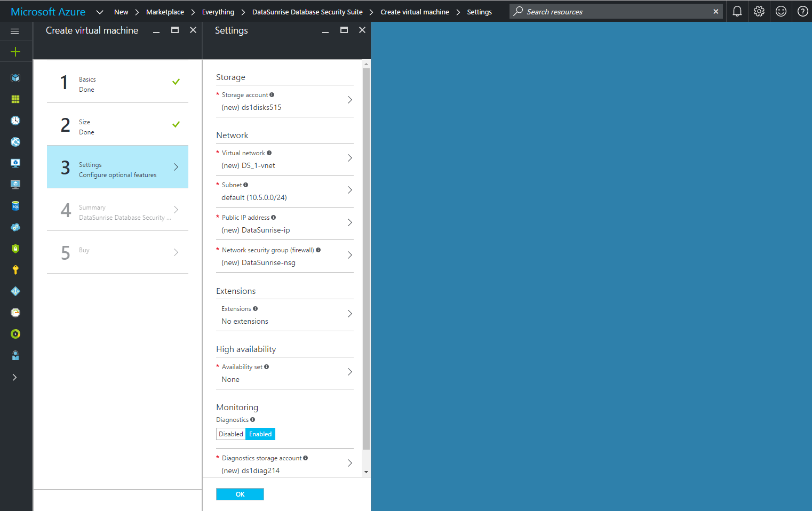
Task: Open Cloud services gear-cloud icon
Action: 15,227
